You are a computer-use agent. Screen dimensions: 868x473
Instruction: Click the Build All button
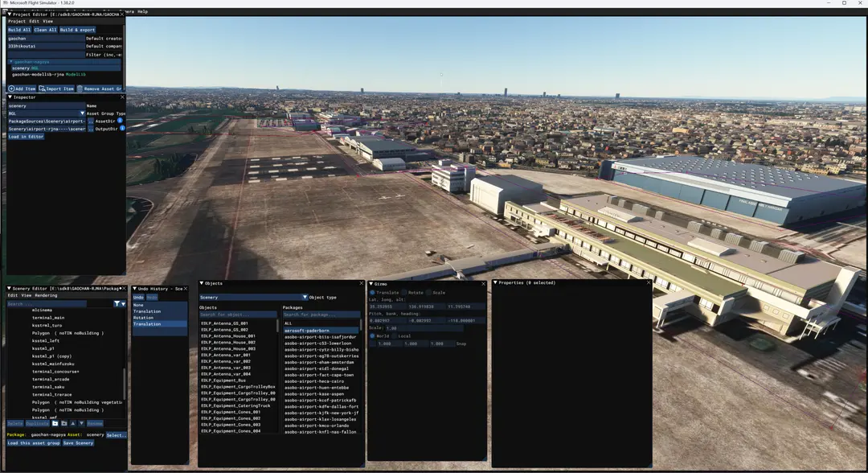[x=19, y=30]
